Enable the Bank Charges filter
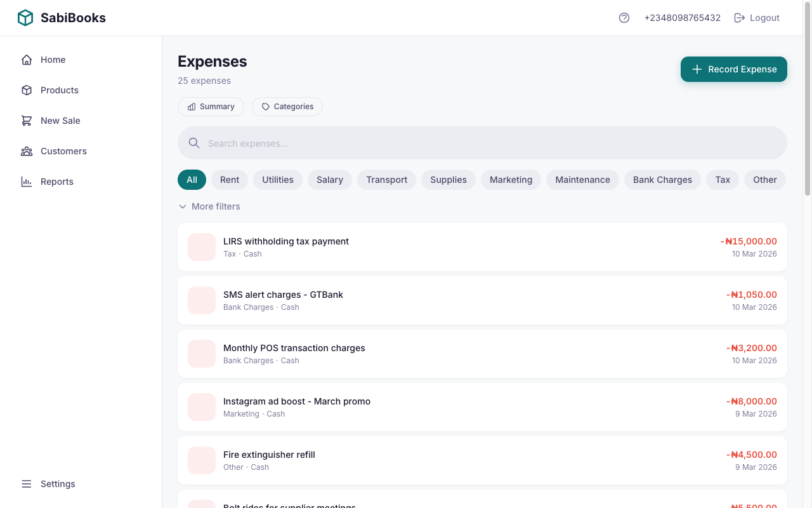The image size is (812, 508). coord(662,180)
